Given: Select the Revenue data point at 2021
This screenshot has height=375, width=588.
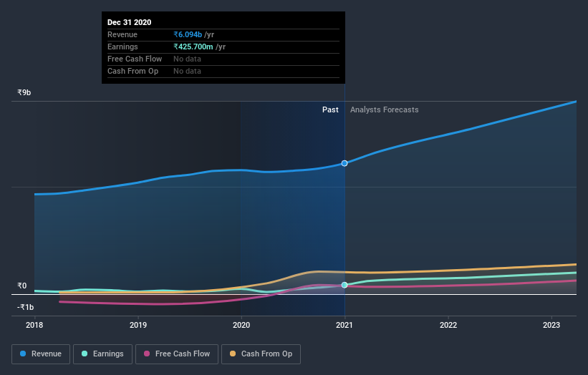Looking at the screenshot, I should (x=344, y=163).
